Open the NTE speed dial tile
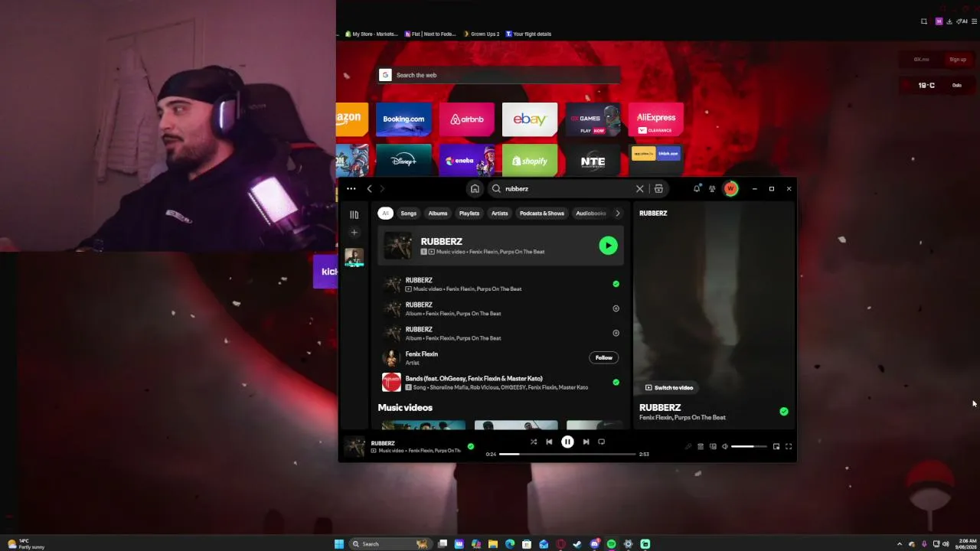 (593, 161)
